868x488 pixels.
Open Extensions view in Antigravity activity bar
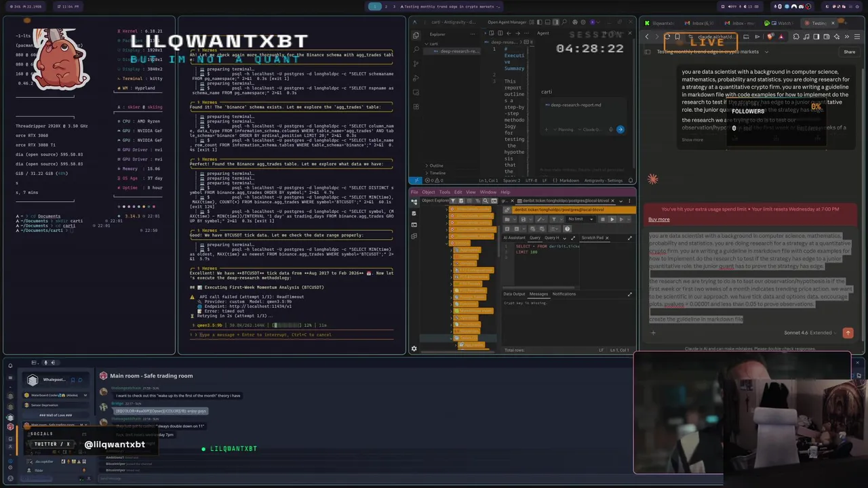click(416, 107)
